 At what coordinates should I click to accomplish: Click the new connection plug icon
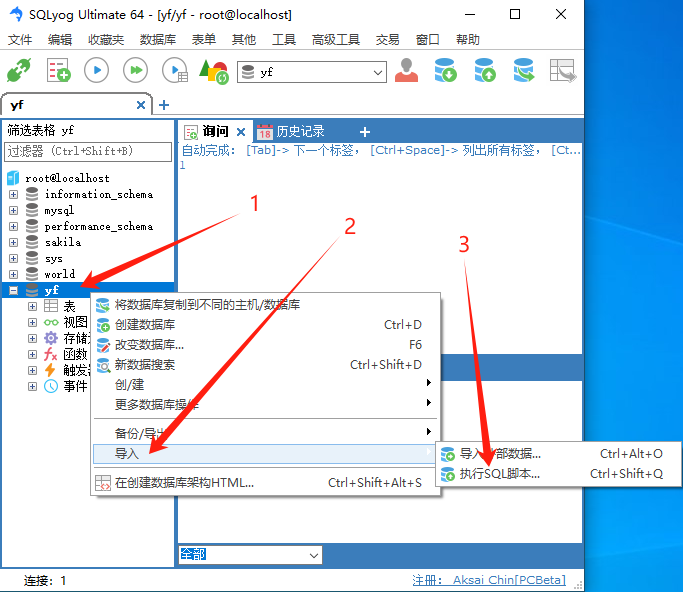pos(19,71)
